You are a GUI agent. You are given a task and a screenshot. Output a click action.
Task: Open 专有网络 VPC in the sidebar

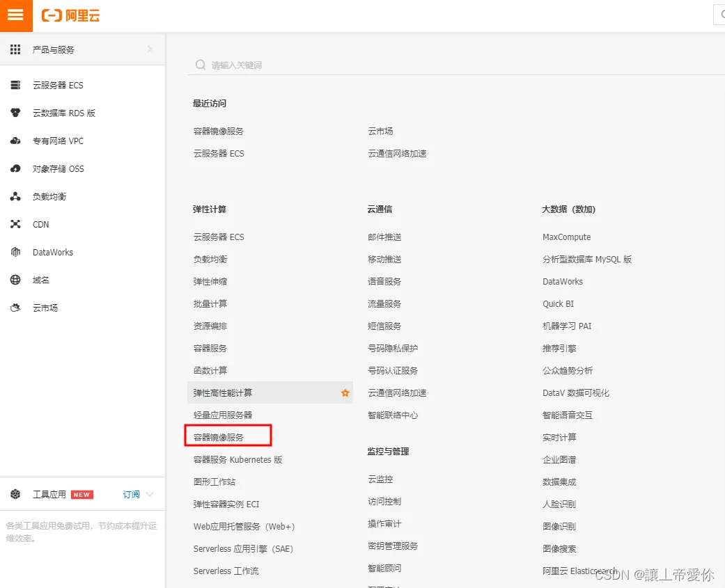pyautogui.click(x=58, y=141)
